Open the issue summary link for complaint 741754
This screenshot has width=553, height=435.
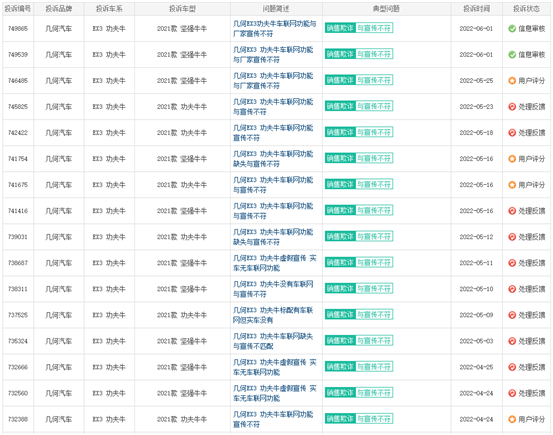pos(273,159)
